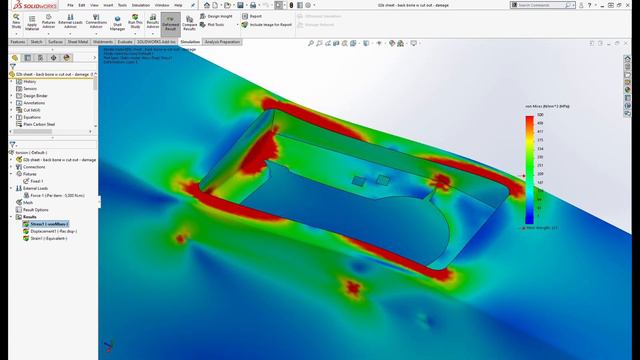Screen dimensions: 640x360
Task: Open the DisplayManager tab icon
Action: click(67, 58)
